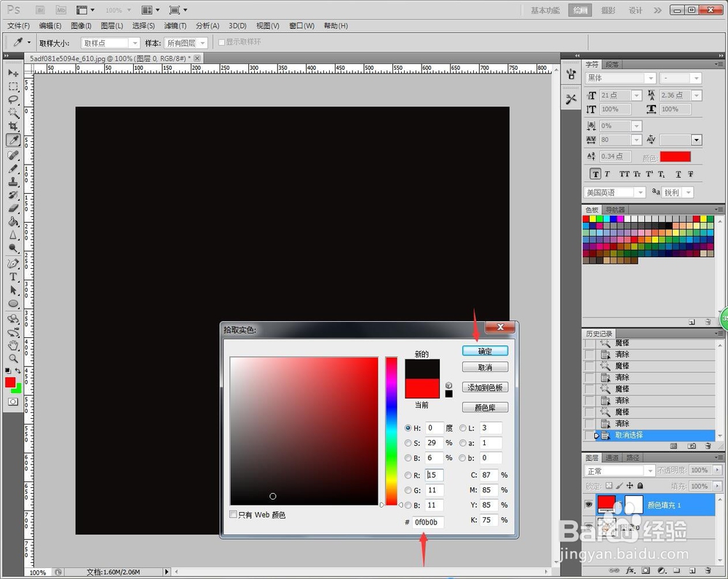This screenshot has height=579, width=728.
Task: Click the vertical hue slider bar
Action: [391, 431]
